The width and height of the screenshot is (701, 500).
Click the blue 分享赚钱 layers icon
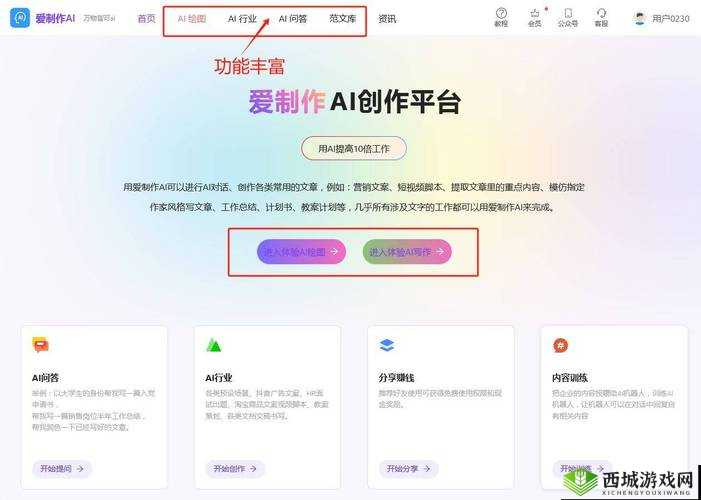pyautogui.click(x=387, y=345)
